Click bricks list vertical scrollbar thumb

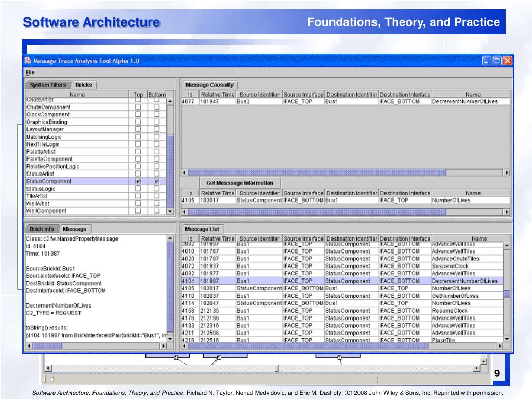[x=170, y=171]
